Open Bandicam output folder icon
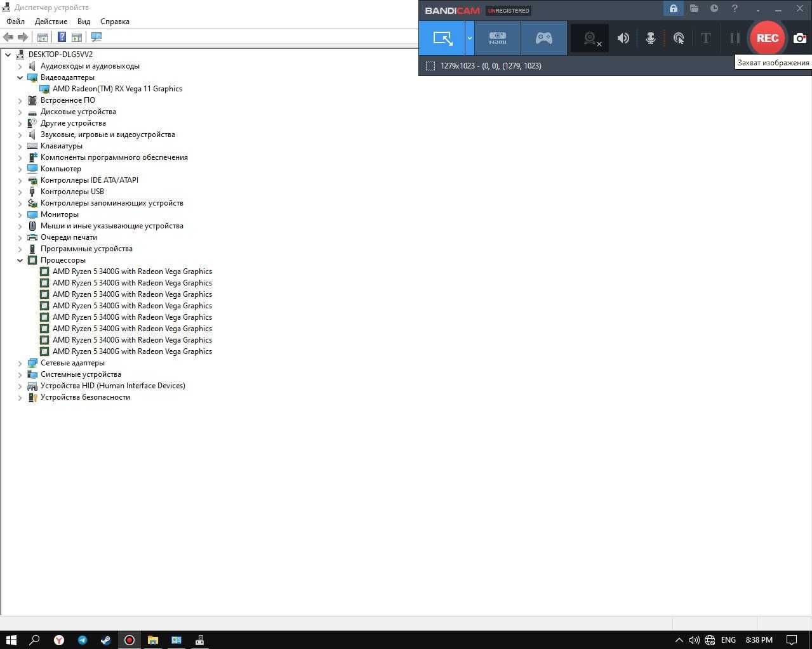Viewport: 812px width, 649px height. coord(694,9)
